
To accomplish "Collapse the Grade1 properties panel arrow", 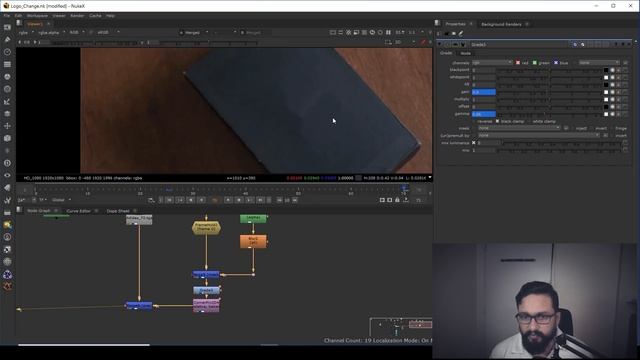I will pos(440,44).
